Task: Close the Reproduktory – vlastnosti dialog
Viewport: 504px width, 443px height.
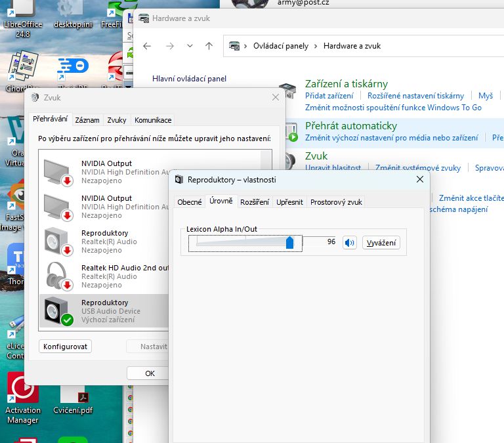Action: [420, 179]
